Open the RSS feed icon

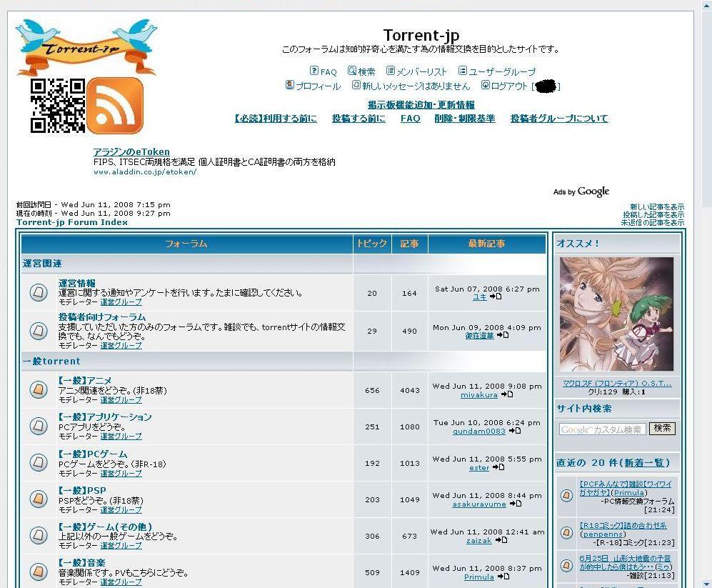(116, 106)
